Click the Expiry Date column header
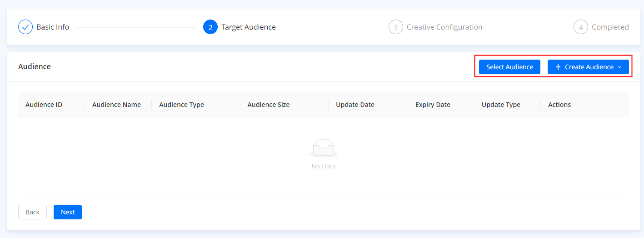The height and width of the screenshot is (238, 644). pos(433,105)
